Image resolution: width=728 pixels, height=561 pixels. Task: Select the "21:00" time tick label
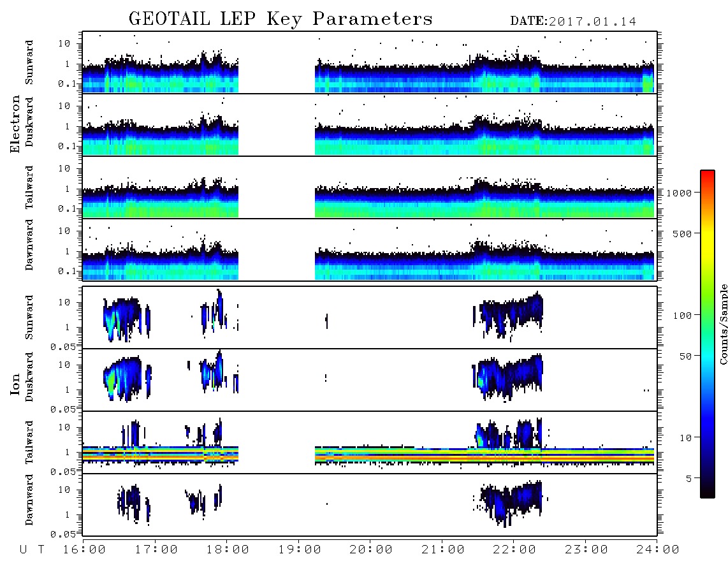point(443,550)
